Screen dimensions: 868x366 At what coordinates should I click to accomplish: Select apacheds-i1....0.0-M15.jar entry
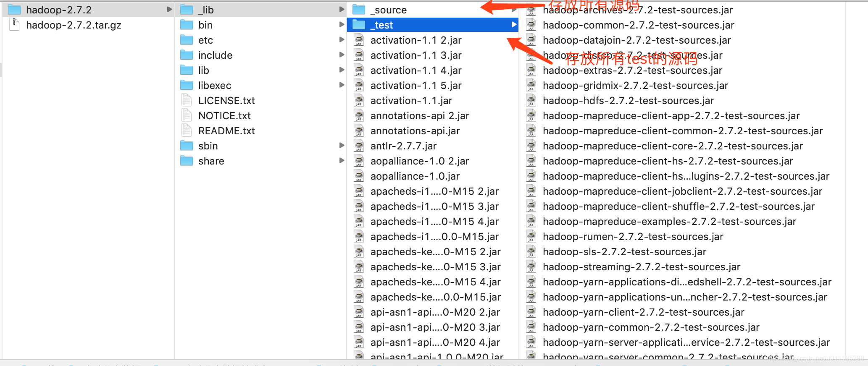(x=435, y=236)
